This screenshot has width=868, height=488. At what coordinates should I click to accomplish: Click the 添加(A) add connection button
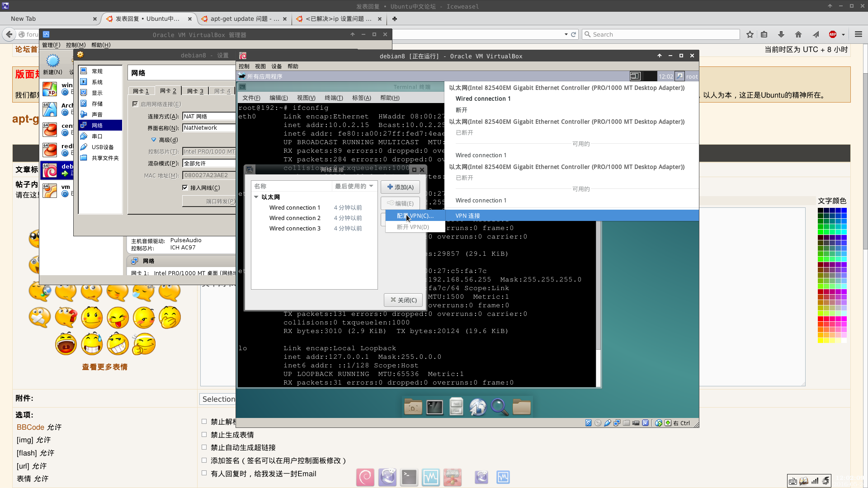(400, 187)
